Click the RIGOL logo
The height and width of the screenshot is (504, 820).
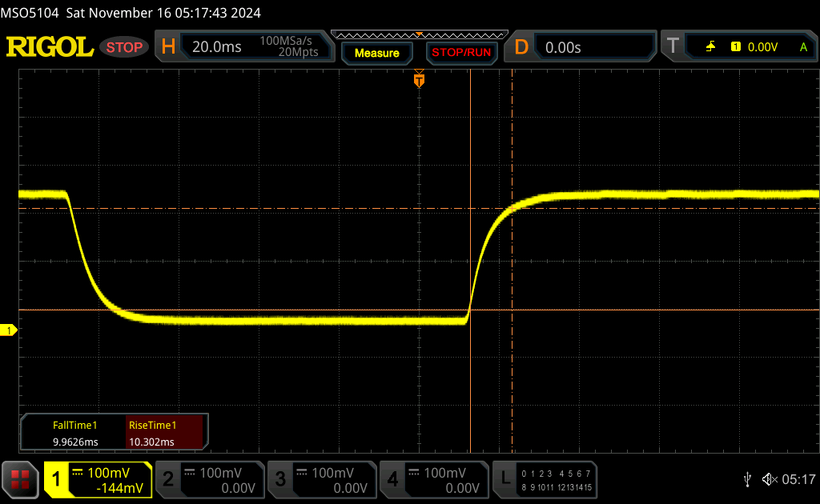tap(50, 47)
